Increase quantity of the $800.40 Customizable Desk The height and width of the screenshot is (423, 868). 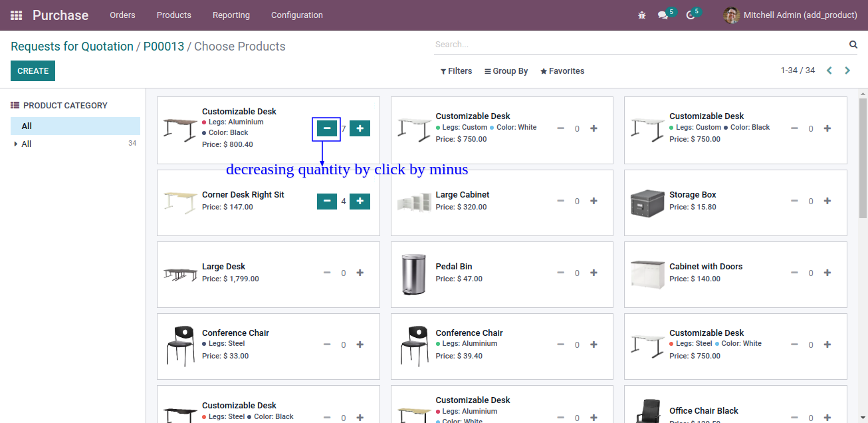360,128
